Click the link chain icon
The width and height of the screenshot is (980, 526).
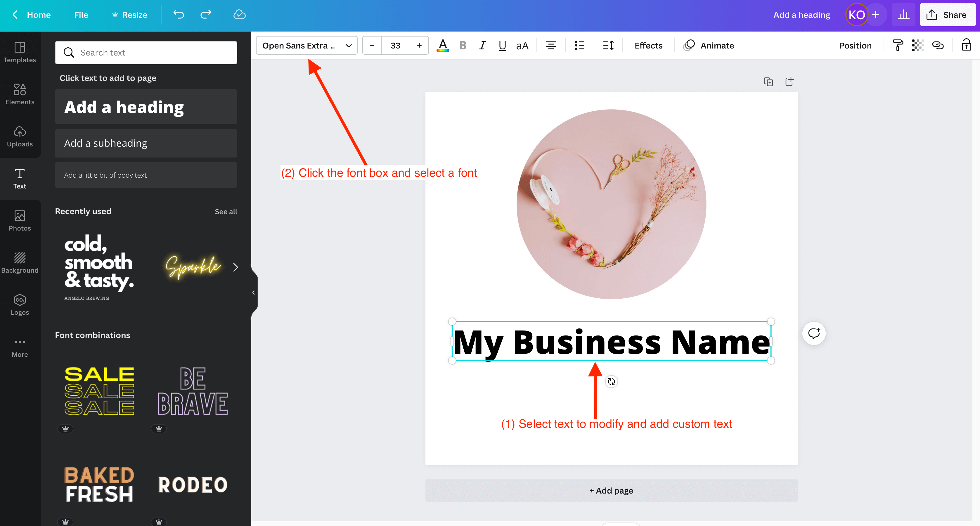(x=938, y=46)
